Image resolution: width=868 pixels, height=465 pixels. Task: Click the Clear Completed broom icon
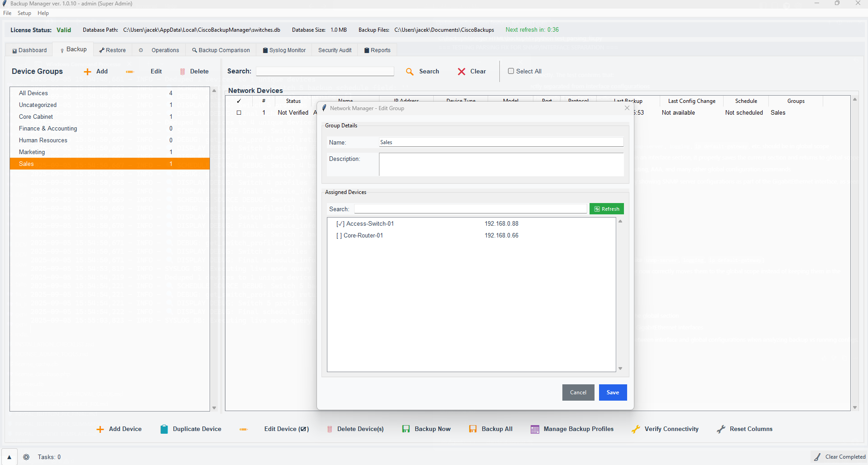coord(817,457)
